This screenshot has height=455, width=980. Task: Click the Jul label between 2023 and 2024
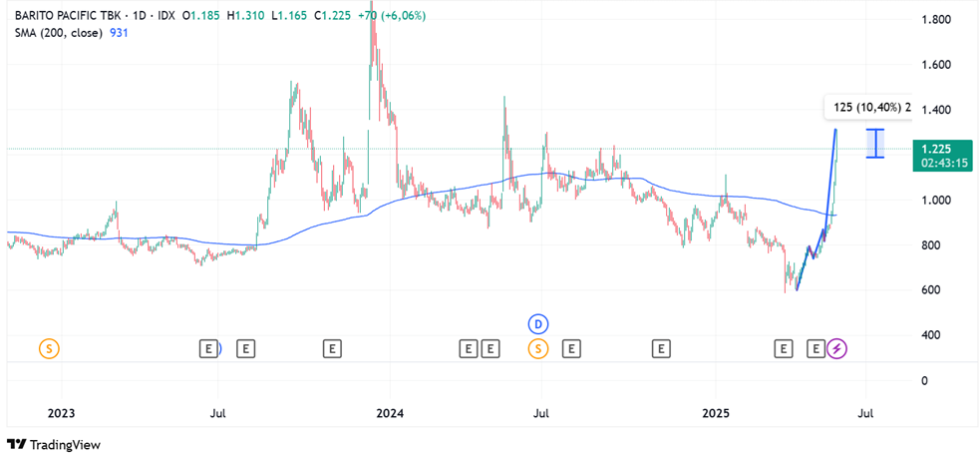click(217, 414)
